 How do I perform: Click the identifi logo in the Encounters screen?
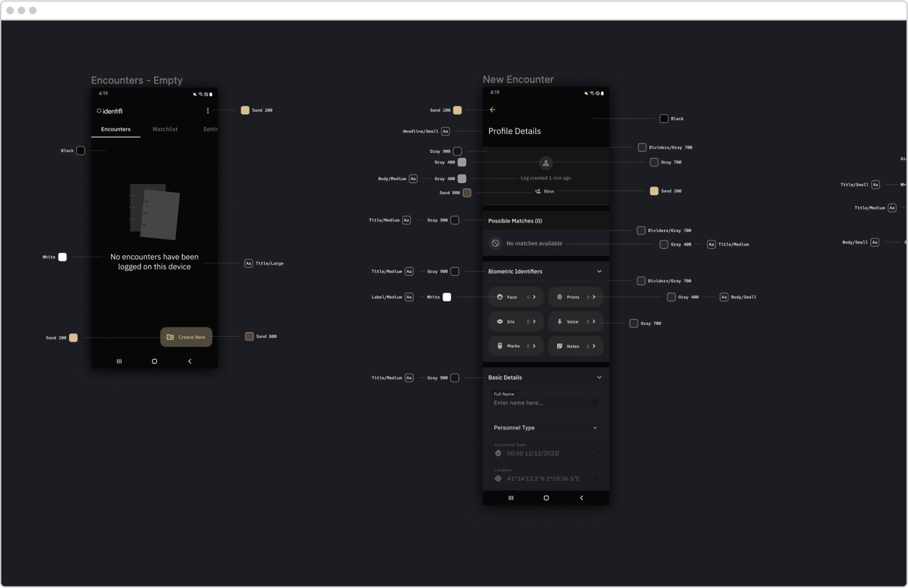[109, 111]
